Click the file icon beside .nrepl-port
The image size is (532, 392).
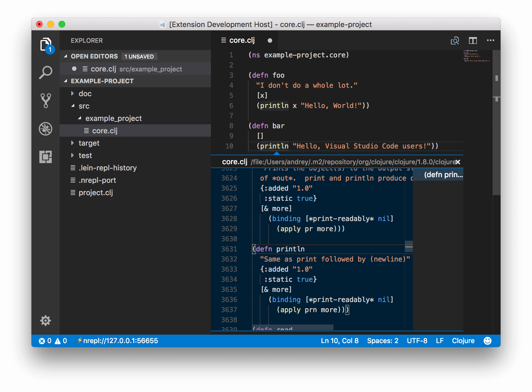[x=73, y=180]
